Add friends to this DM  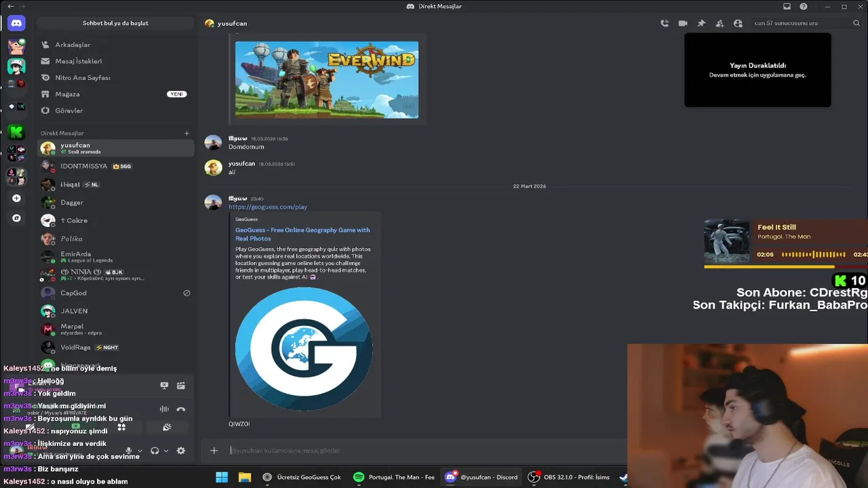tap(719, 23)
